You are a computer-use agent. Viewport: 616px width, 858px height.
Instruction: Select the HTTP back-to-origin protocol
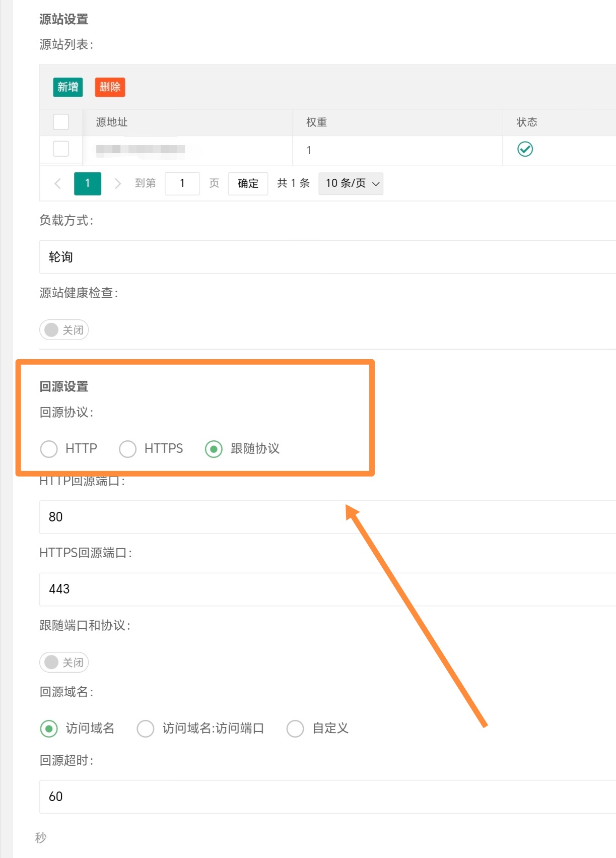[49, 449]
